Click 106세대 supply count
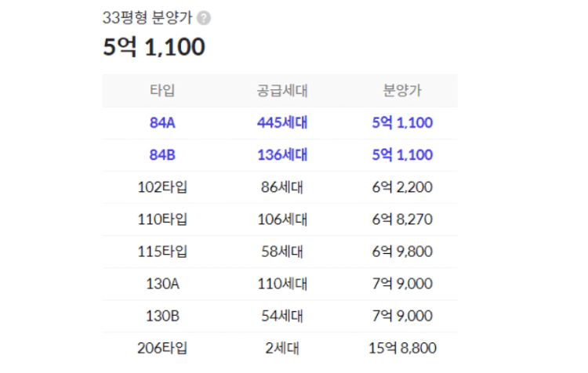 point(282,219)
